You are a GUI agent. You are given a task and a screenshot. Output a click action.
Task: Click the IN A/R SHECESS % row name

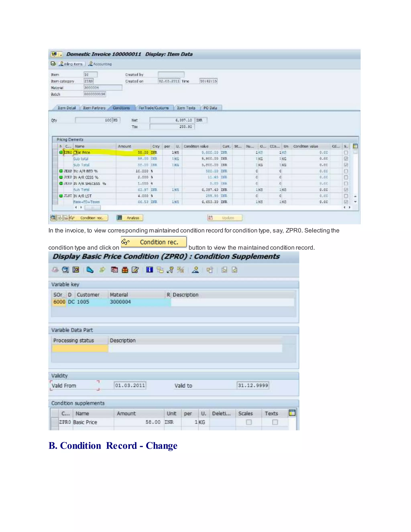click(x=90, y=183)
